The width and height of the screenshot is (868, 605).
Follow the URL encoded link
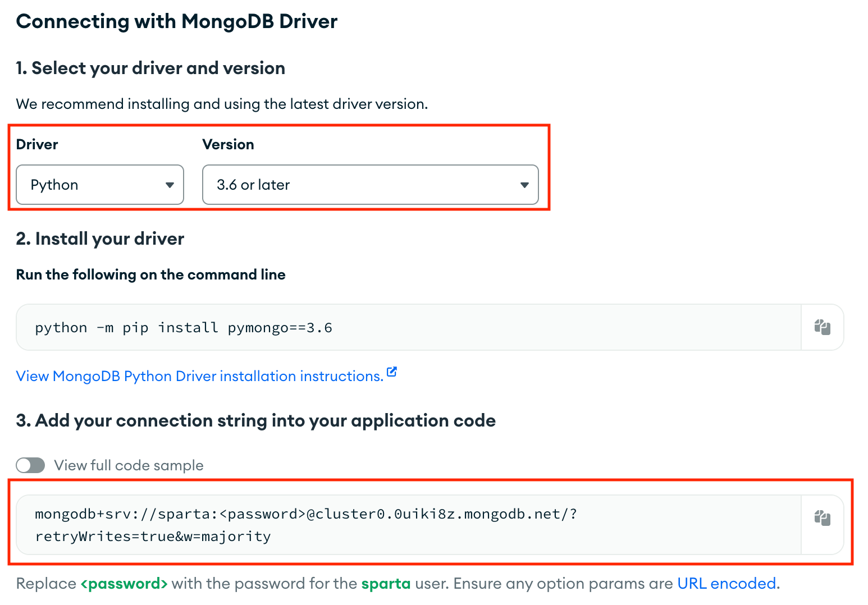point(727,584)
